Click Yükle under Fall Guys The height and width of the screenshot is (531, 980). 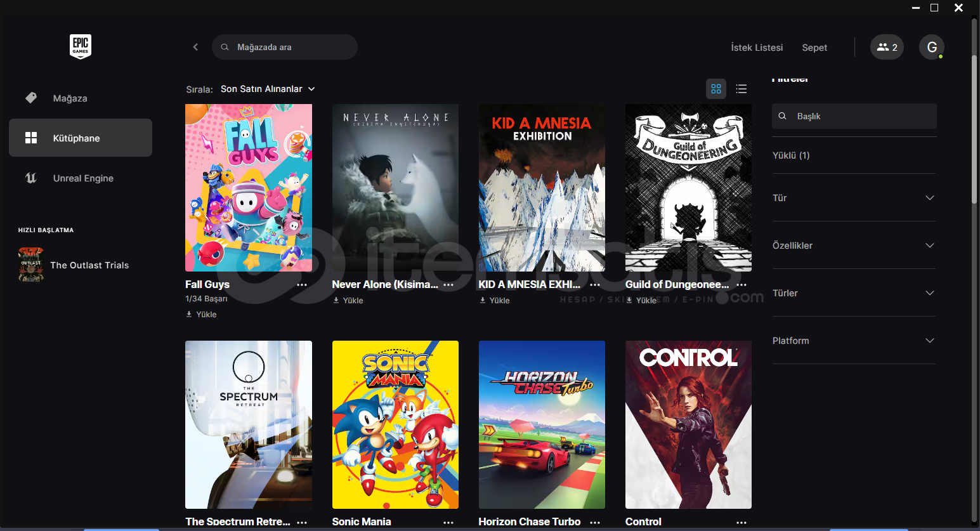click(201, 314)
